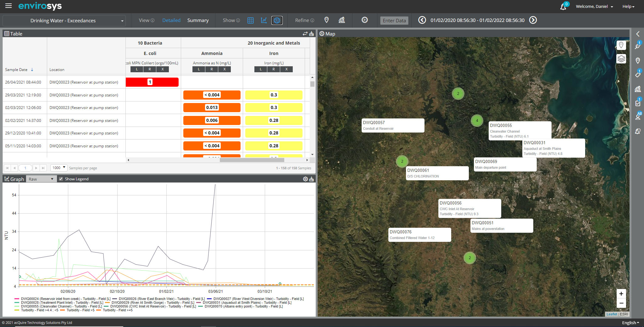
Task: Switch to map view using the globe icon
Action: pyautogui.click(x=277, y=20)
